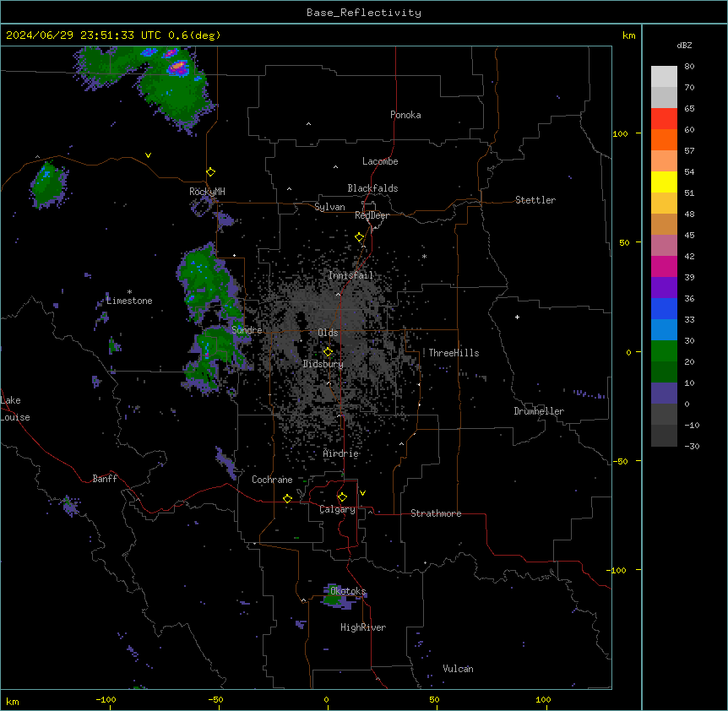
Task: Click the Blackfalds city label
Action: (x=372, y=188)
